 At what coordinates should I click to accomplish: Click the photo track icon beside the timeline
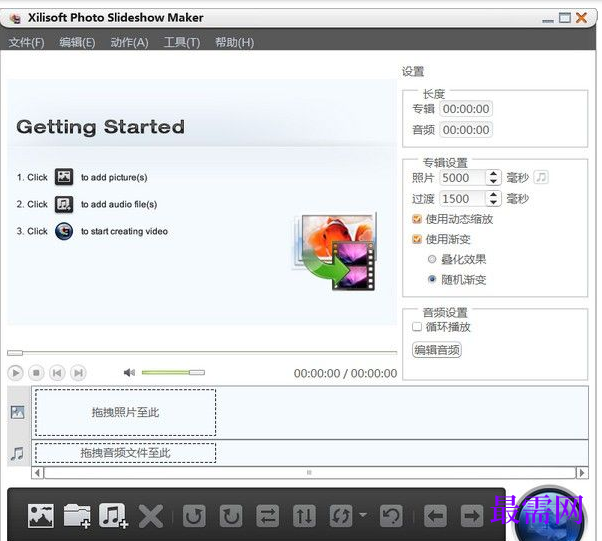pos(17,412)
